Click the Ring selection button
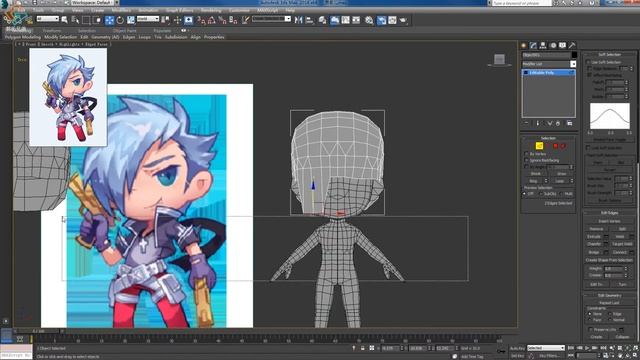This screenshot has height=360, width=640. pos(533,181)
